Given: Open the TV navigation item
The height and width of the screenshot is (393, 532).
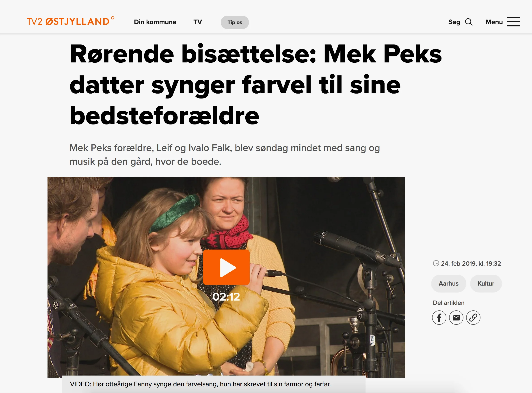Looking at the screenshot, I should tap(198, 22).
